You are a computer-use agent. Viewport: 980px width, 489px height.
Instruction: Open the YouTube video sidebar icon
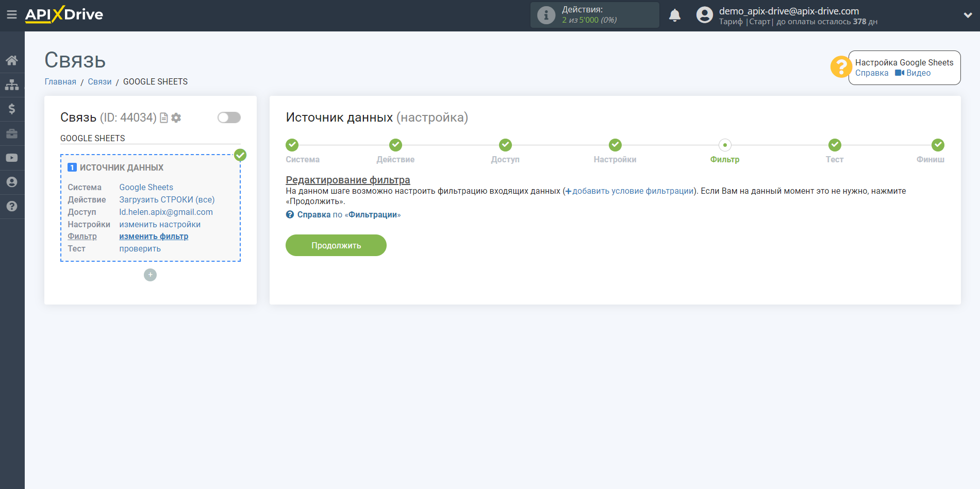[x=12, y=158]
